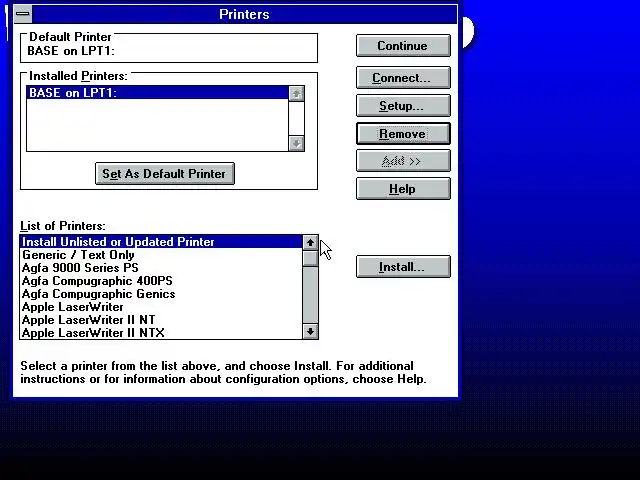Screen dimensions: 640x480
Task: Select Generic / Text Only printer
Action: (x=161, y=255)
